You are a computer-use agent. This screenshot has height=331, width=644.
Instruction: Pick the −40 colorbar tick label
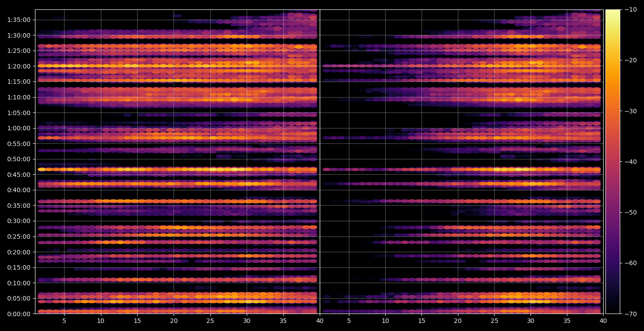click(630, 162)
